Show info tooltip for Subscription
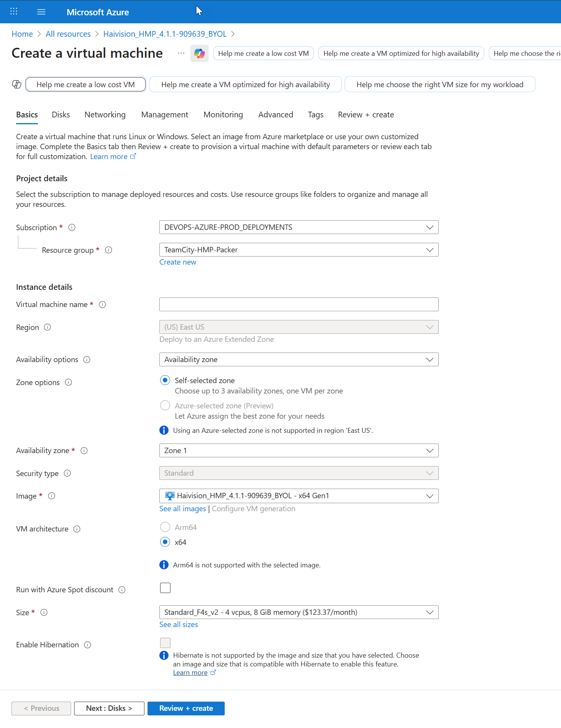The height and width of the screenshot is (728, 561). [72, 227]
